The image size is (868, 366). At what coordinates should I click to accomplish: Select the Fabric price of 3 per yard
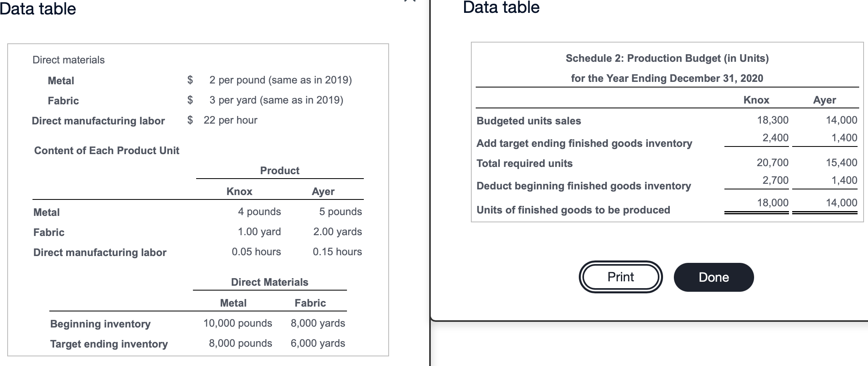[277, 100]
